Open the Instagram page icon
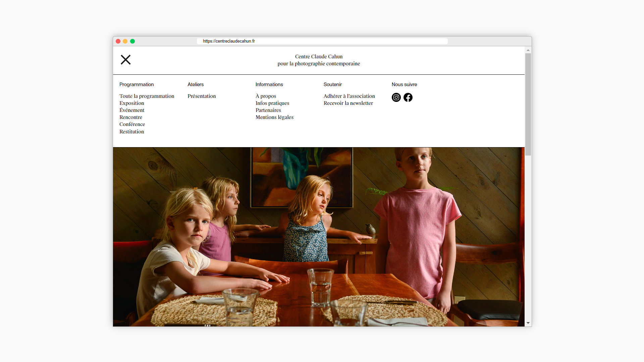 pos(396,98)
